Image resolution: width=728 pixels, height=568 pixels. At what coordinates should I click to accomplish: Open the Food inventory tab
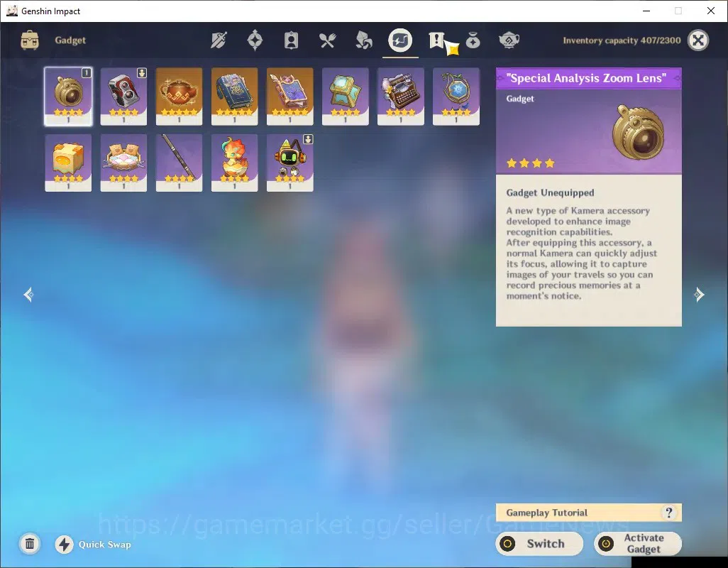pyautogui.click(x=327, y=40)
